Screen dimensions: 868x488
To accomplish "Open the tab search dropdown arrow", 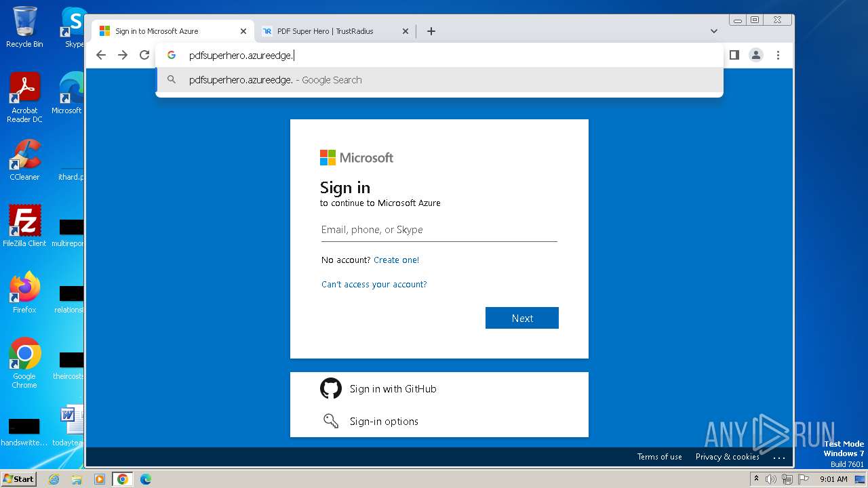I will click(x=713, y=31).
